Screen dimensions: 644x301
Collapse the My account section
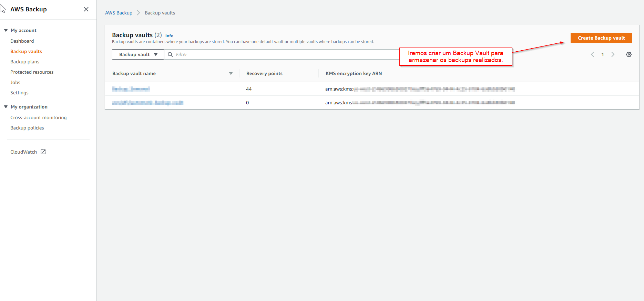coord(6,30)
